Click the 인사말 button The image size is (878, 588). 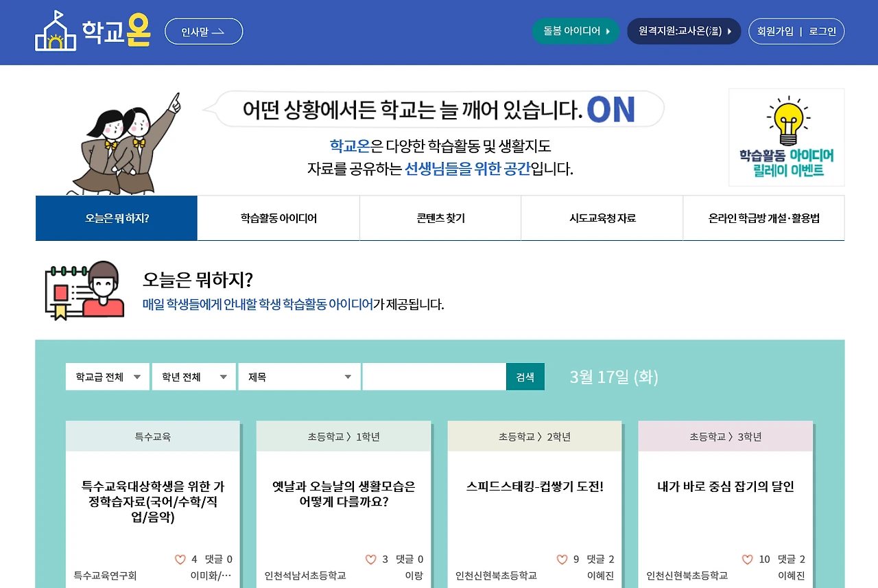[x=203, y=31]
